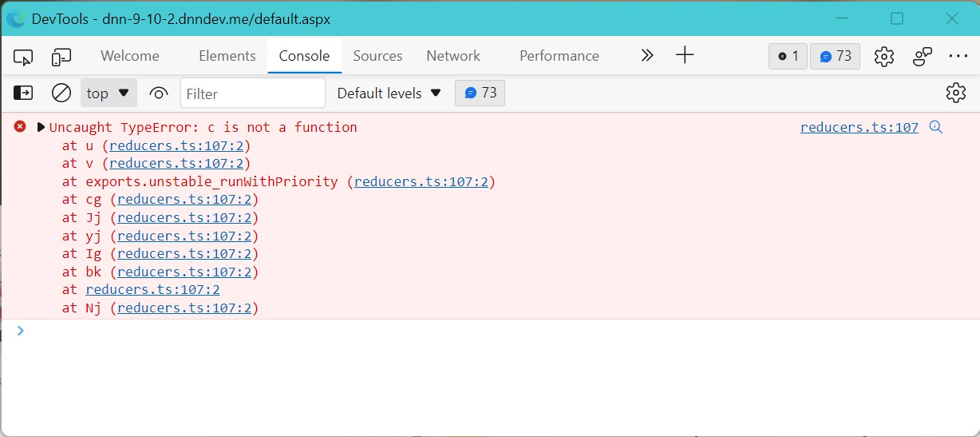The height and width of the screenshot is (437, 980).
Task: Click the Edge DevTools icon in title bar
Action: pyautogui.click(x=15, y=18)
